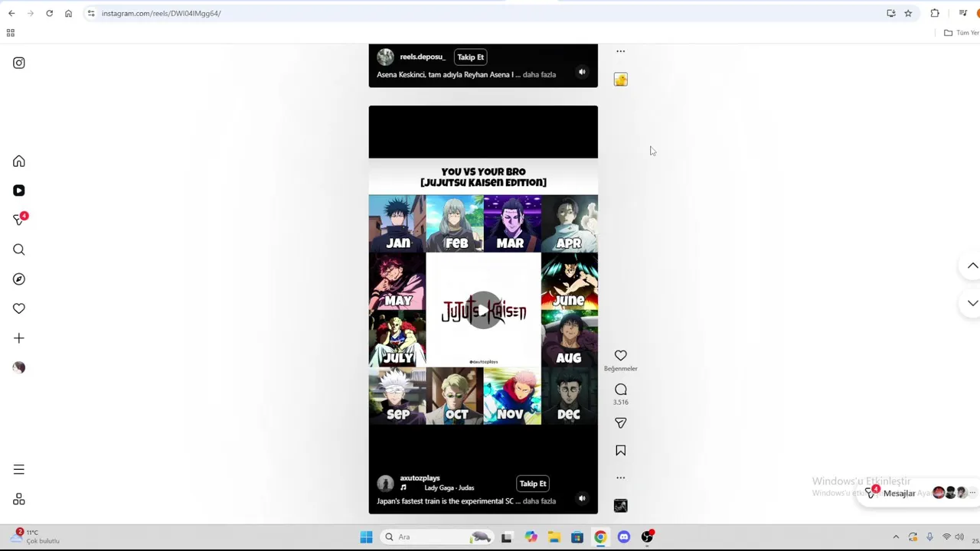
Task: Go to previous reel with the up chevron
Action: 972,266
